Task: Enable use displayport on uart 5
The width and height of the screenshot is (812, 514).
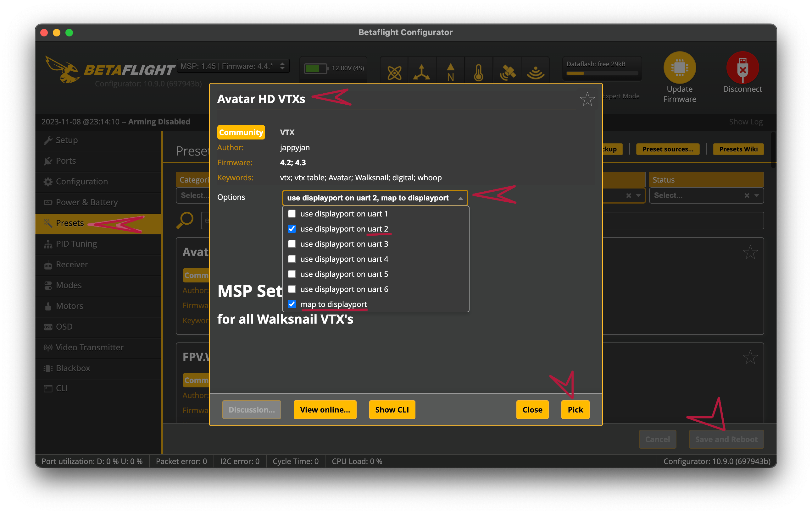Action: pyautogui.click(x=292, y=274)
